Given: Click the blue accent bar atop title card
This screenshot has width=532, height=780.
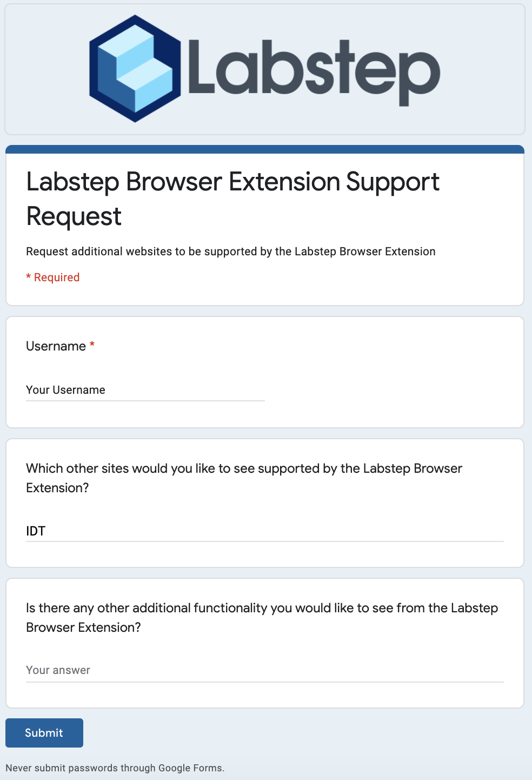Looking at the screenshot, I should [x=264, y=149].
